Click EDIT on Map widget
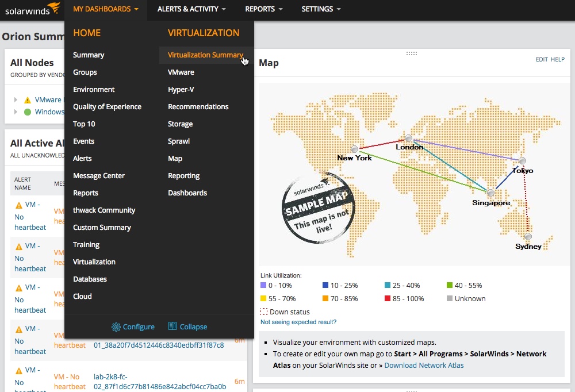 click(542, 59)
